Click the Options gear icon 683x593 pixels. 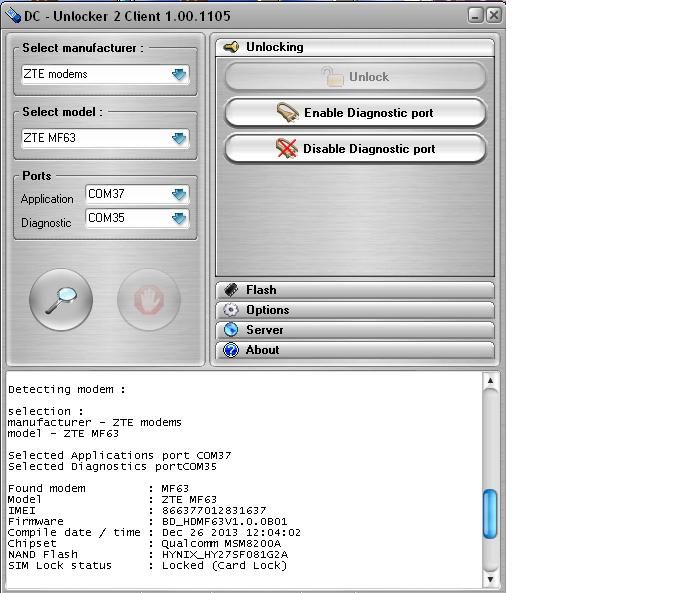(231, 310)
